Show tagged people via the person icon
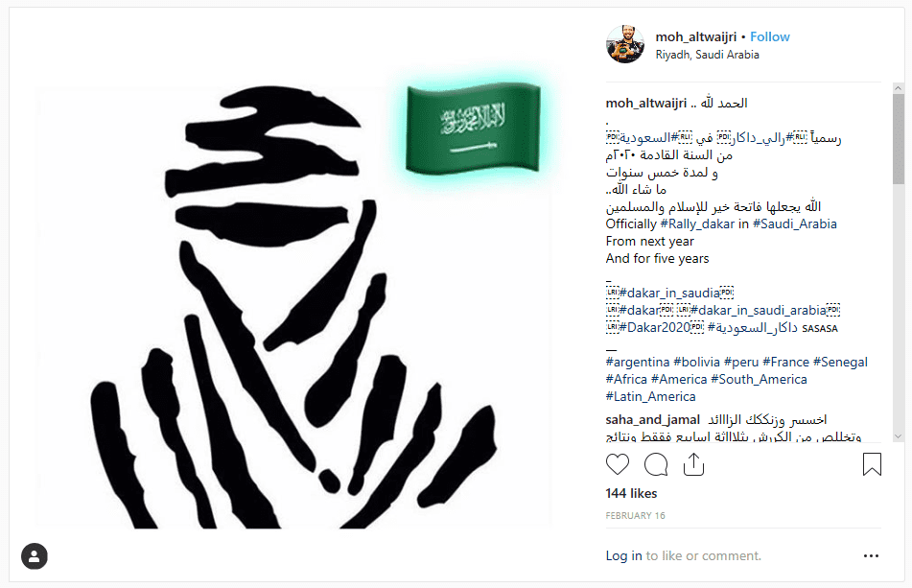The height and width of the screenshot is (588, 912). 35,556
